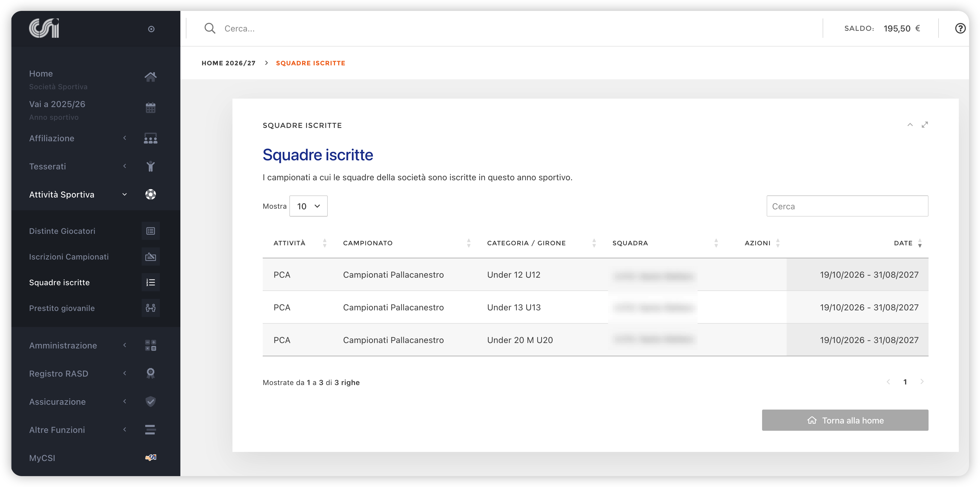Click the CSI logo in the sidebar
The width and height of the screenshot is (980, 487).
(x=44, y=28)
